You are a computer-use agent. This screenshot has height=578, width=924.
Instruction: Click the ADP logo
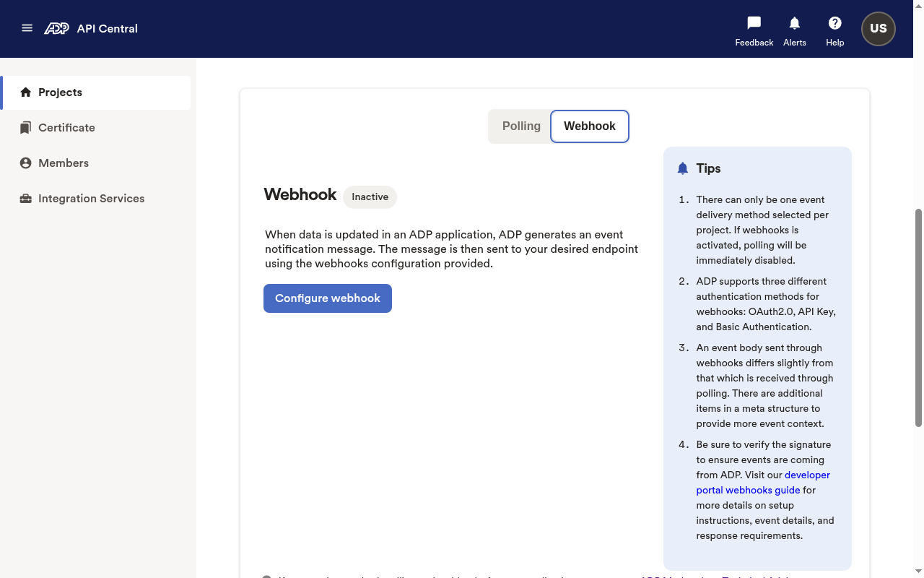click(x=56, y=28)
